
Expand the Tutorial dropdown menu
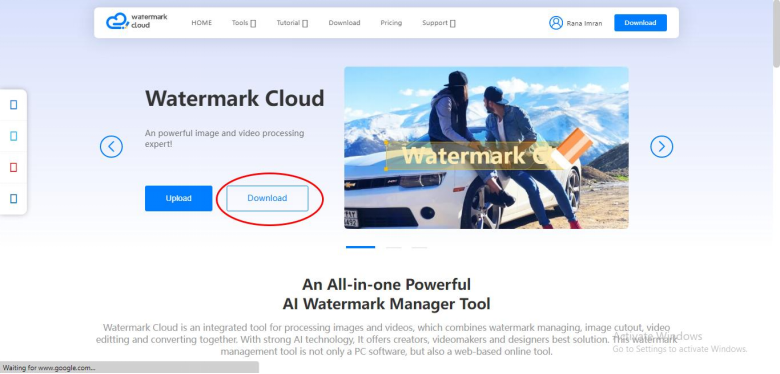[292, 23]
